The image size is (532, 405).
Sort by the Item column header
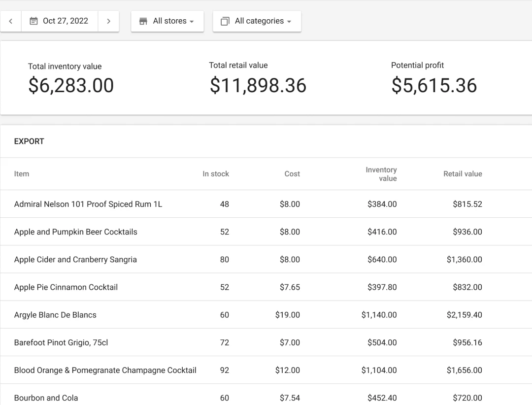22,174
